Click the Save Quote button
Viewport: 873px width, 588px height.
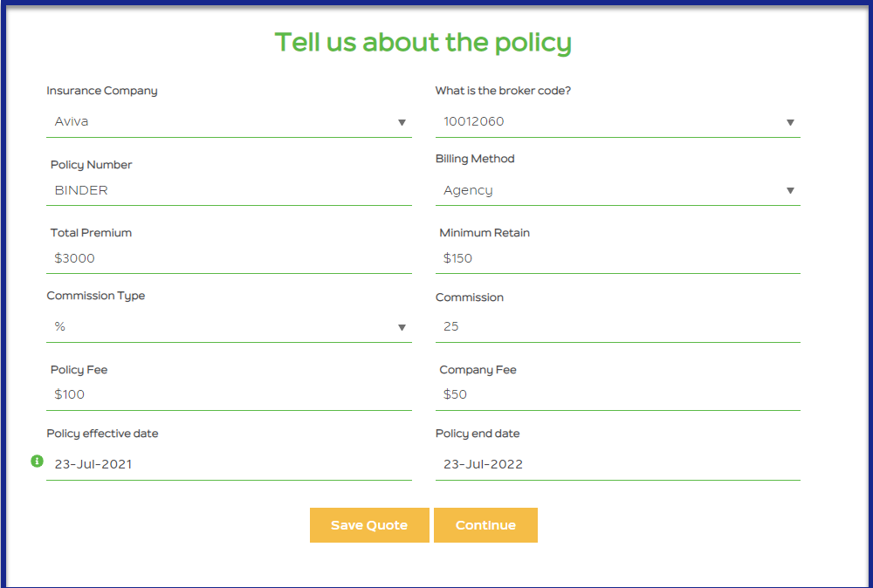coord(369,525)
